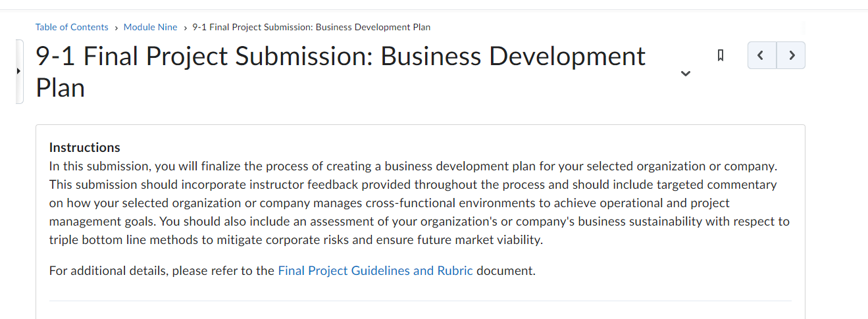Click the word "Plan" in the title

pos(61,87)
